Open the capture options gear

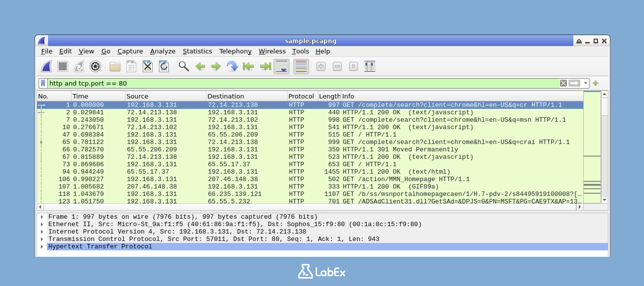click(95, 66)
